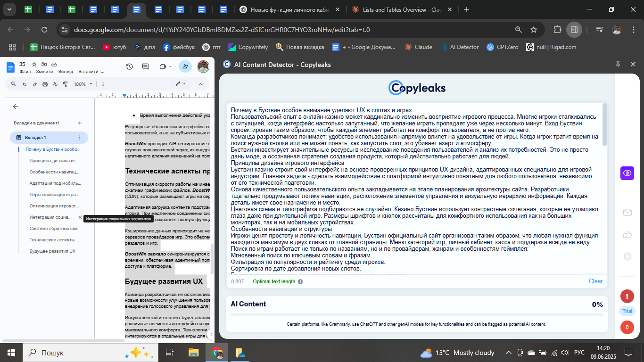Select Вкладка 1 in the tabs list
The width and height of the screenshot is (644, 362).
[x=49, y=138]
